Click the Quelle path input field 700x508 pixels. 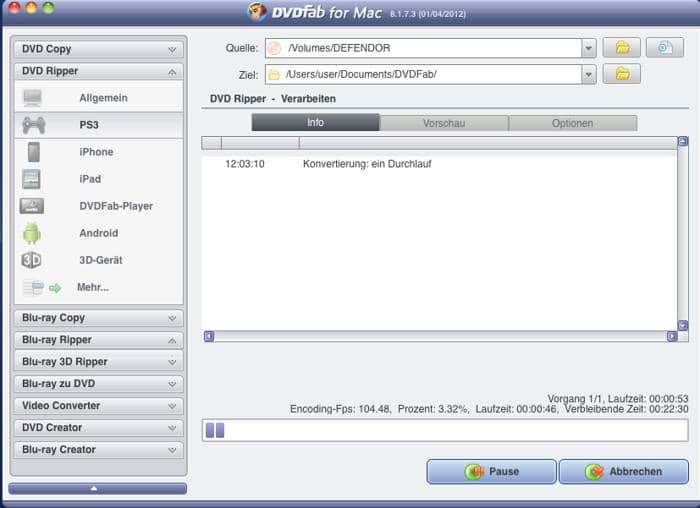coord(423,48)
